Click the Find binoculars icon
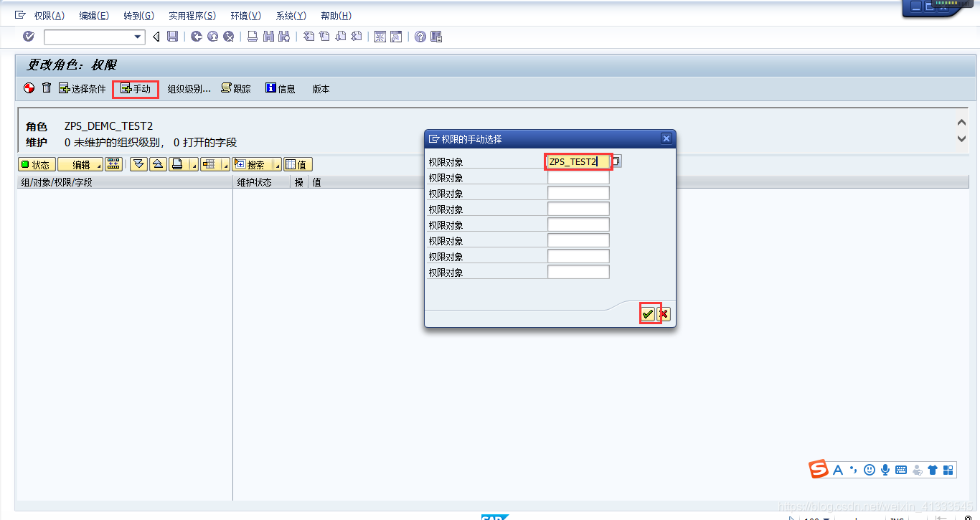 coord(269,37)
